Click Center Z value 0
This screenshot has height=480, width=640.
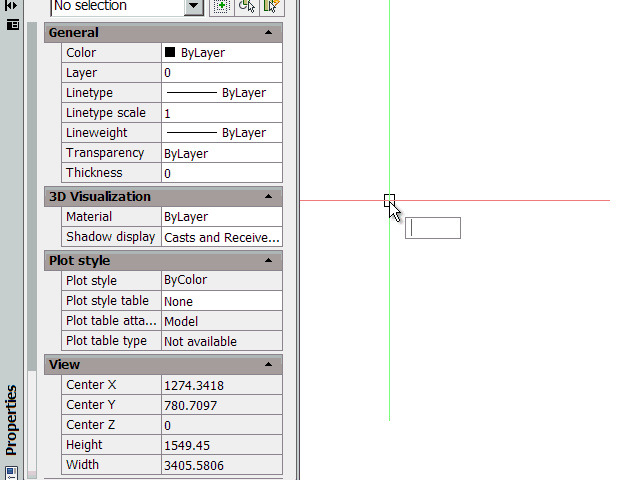(222, 425)
